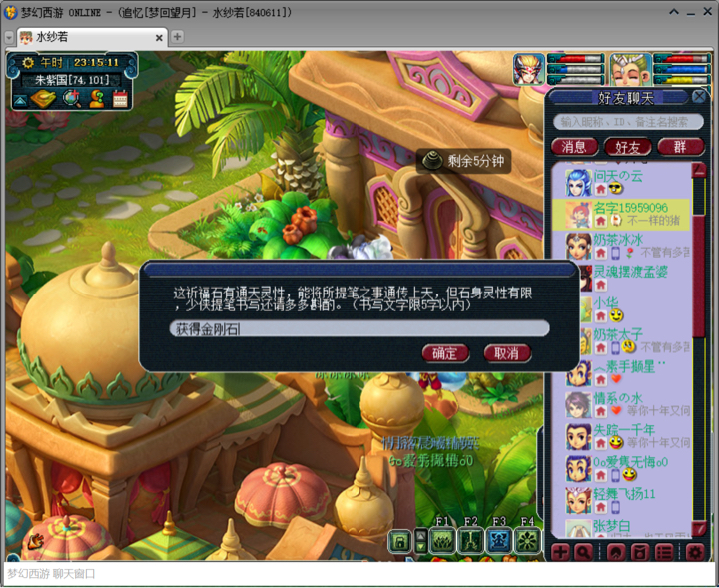Use the F4 flower skill slot
This screenshot has height=588, width=719.
527,541
